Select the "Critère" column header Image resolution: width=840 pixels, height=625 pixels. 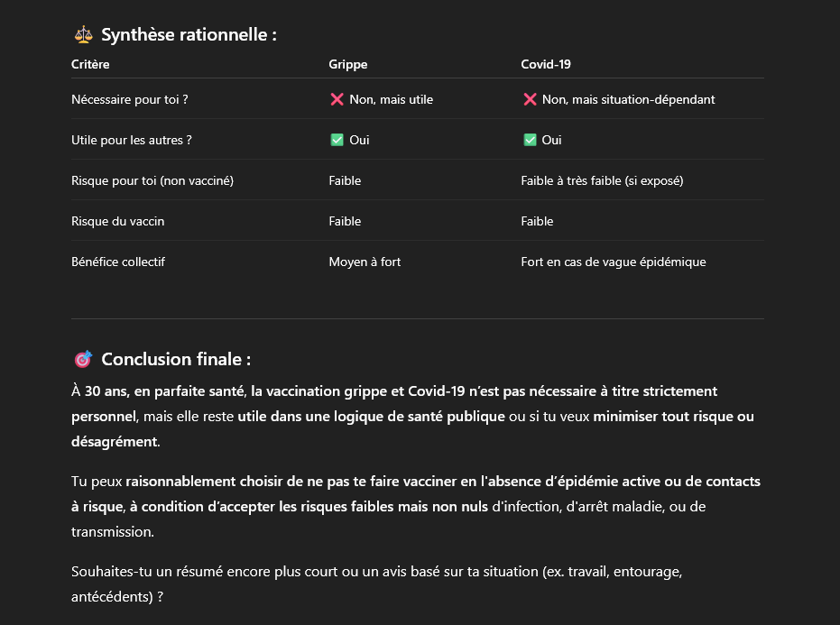point(90,64)
